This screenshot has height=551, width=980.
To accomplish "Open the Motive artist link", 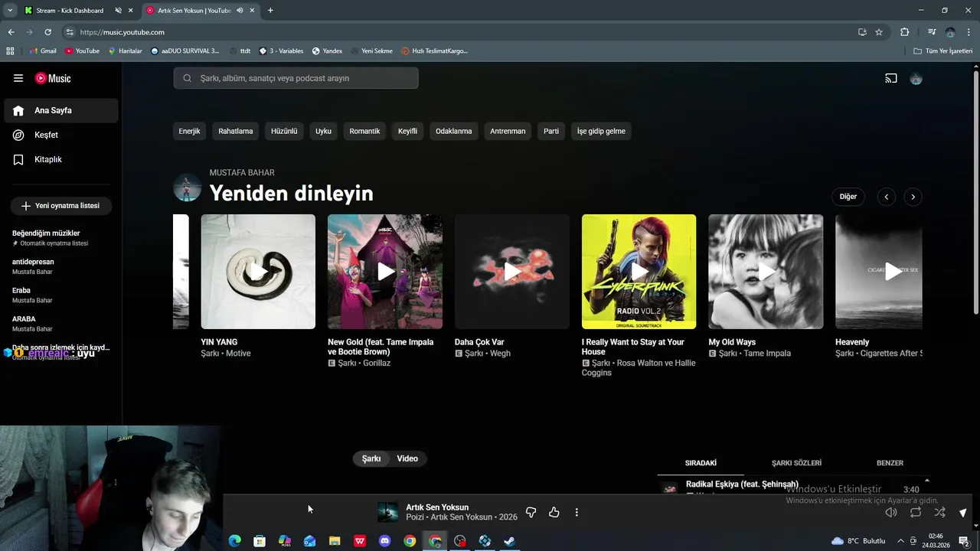I will 238,354.
